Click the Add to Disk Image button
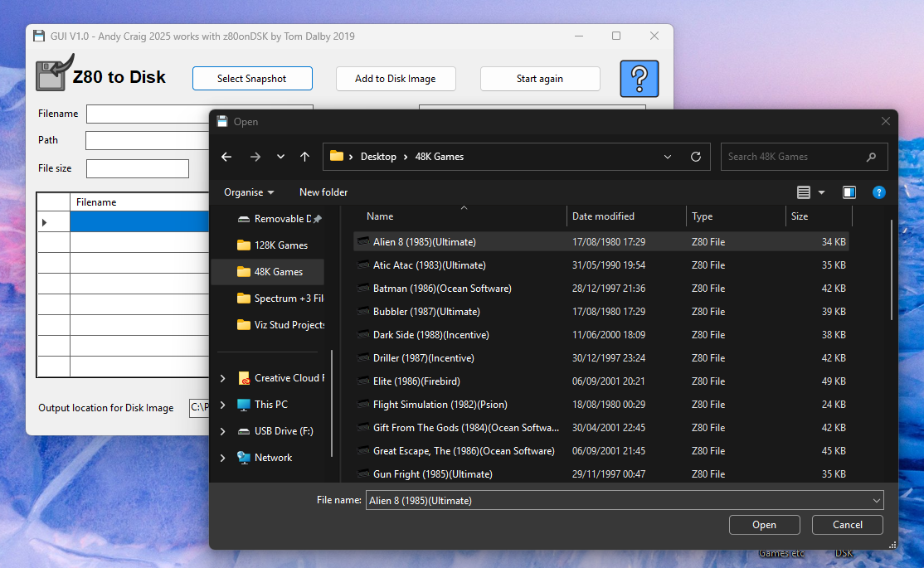The image size is (924, 568). pyautogui.click(x=395, y=79)
